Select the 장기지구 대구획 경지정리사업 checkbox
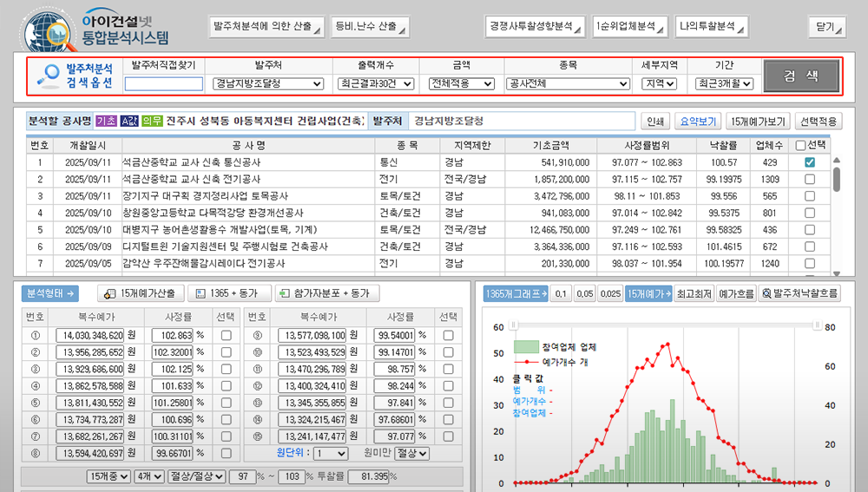This screenshot has height=492, width=868. (809, 196)
